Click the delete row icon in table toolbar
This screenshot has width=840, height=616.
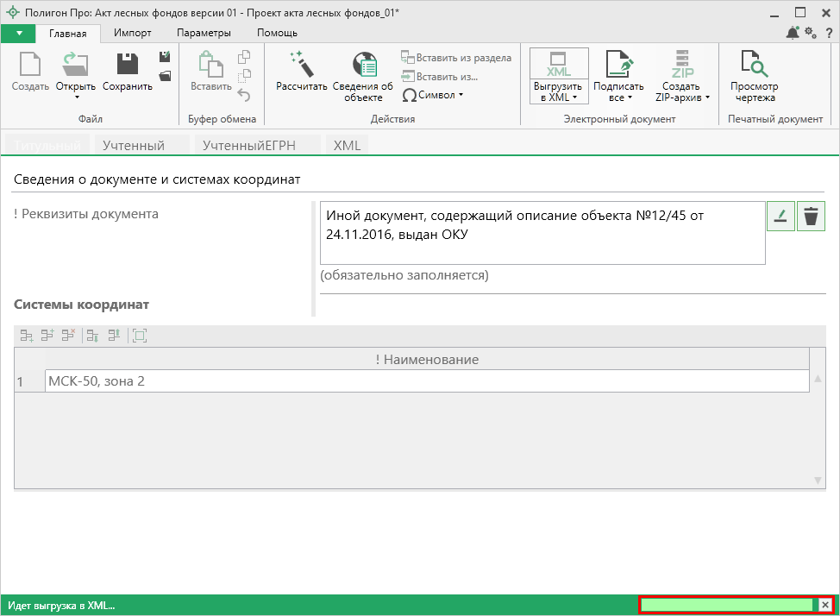coord(68,336)
